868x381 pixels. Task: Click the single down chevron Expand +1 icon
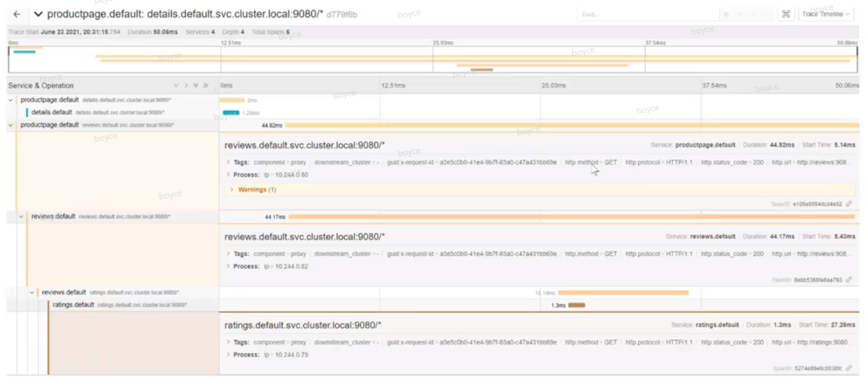pyautogui.click(x=176, y=86)
